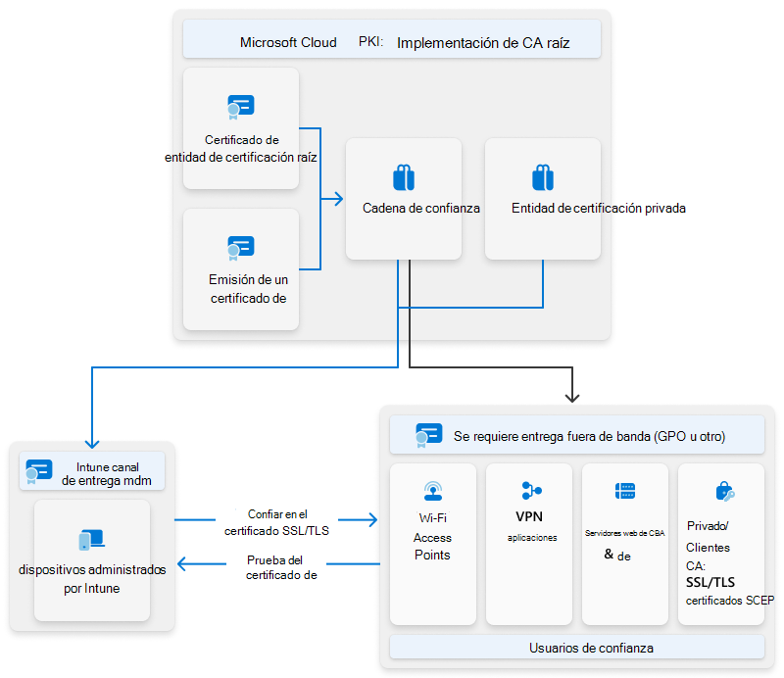Click the Confiar en el certificado SSL/TLS label
784x678 pixels.
(x=277, y=519)
